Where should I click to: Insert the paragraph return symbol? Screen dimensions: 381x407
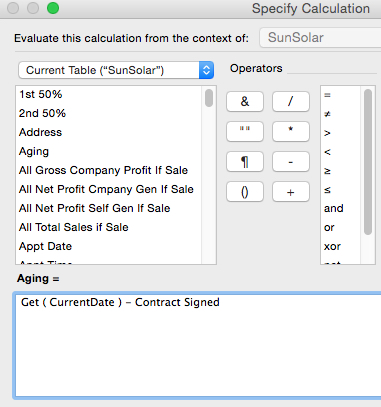(x=245, y=162)
